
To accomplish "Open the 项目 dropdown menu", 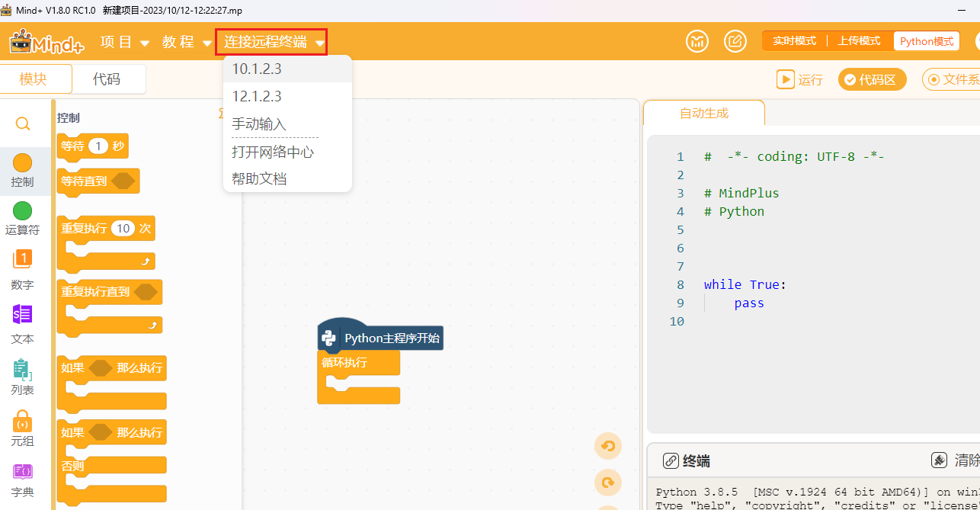I will pyautogui.click(x=125, y=42).
